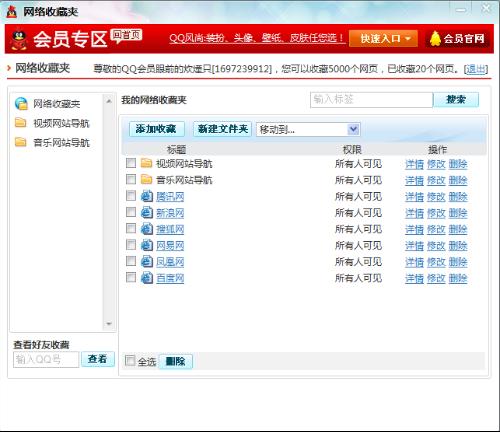Select the checkbox for 搜狐网
The image size is (500, 432).
coord(131,228)
